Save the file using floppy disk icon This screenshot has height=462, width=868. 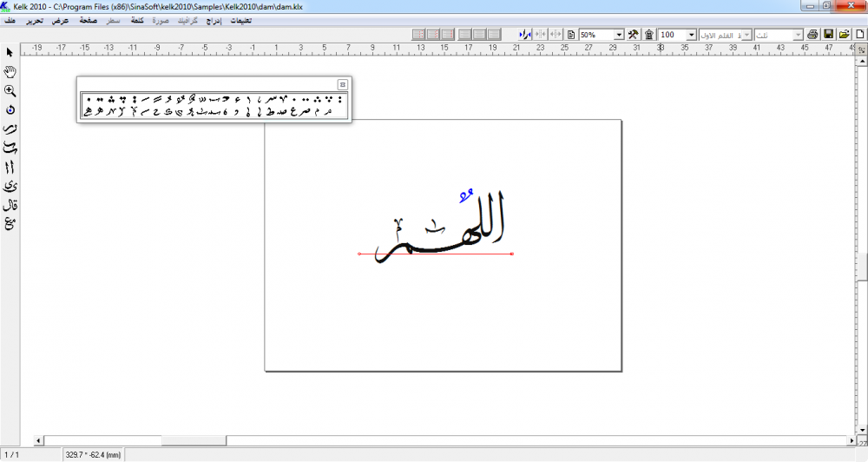coord(828,34)
